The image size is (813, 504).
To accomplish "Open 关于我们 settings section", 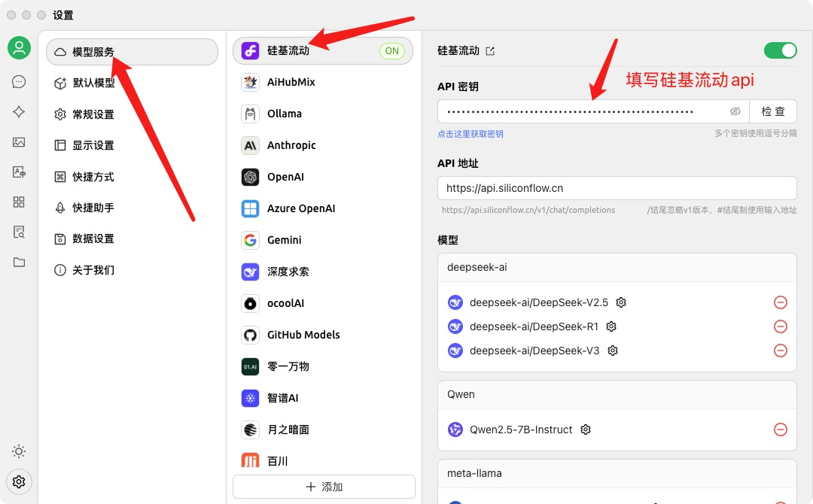I will click(x=132, y=270).
